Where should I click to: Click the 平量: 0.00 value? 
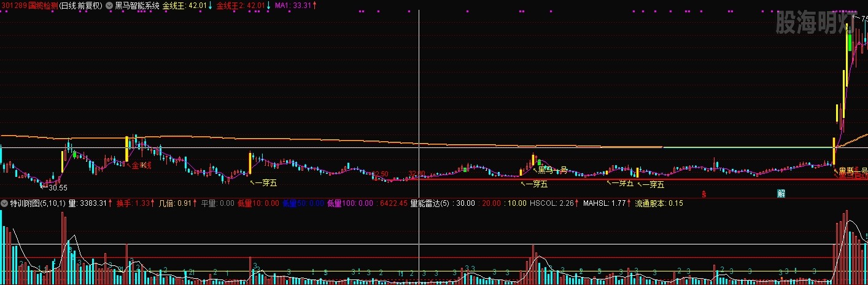[x=218, y=203]
